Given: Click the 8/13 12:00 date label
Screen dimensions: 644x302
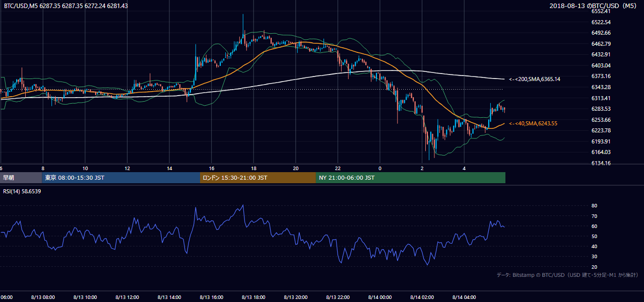Looking at the screenshot, I should [x=127, y=297].
